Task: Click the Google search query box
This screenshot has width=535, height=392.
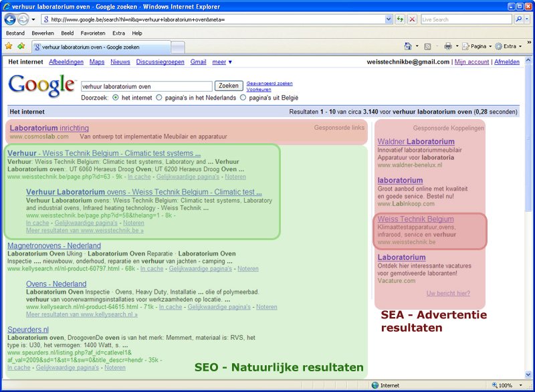Action: [146, 86]
